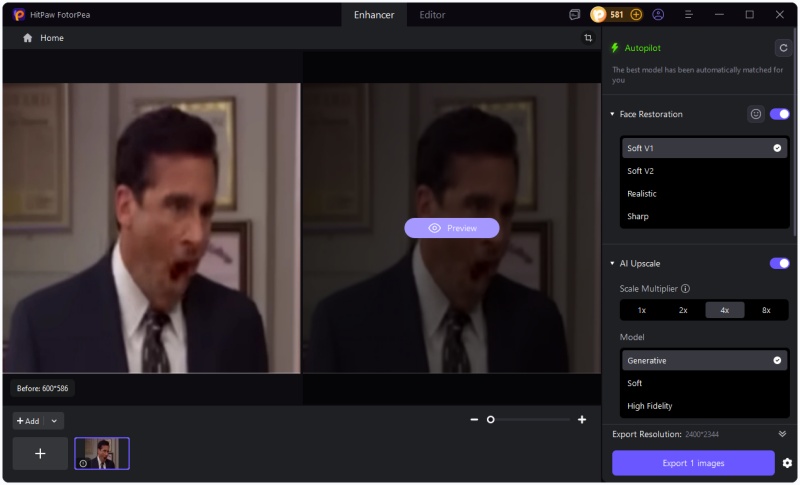Reset Autopilot with the refresh icon
Screen dimensions: 800x485
(782, 48)
